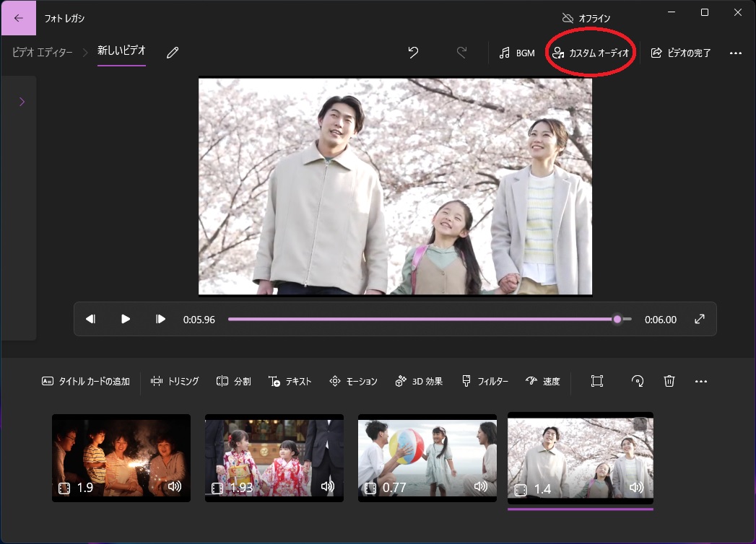Click the pencil icon to rename video
The image size is (756, 544).
[x=173, y=53]
